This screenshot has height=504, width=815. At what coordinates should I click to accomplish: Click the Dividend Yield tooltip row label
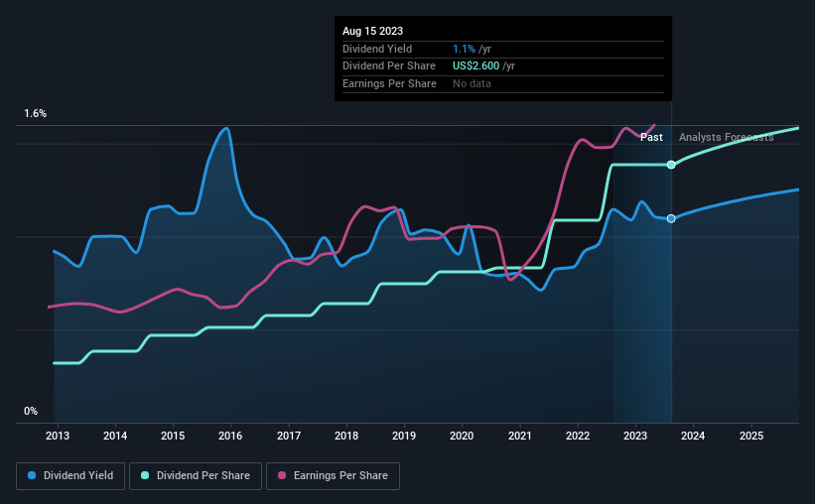tap(377, 49)
